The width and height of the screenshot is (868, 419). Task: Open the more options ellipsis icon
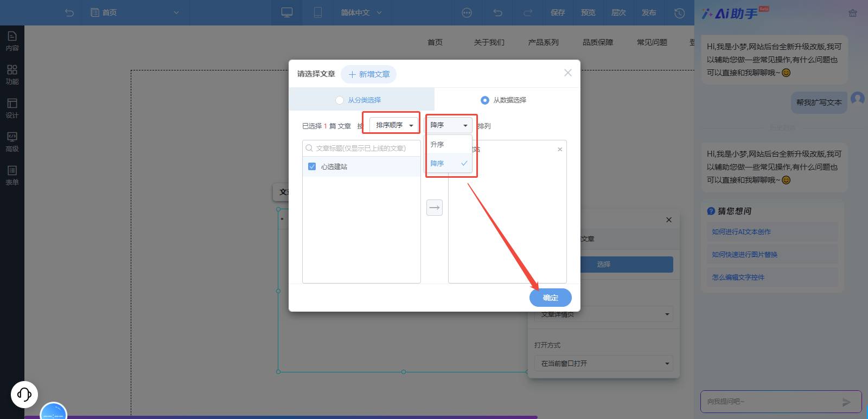click(467, 12)
